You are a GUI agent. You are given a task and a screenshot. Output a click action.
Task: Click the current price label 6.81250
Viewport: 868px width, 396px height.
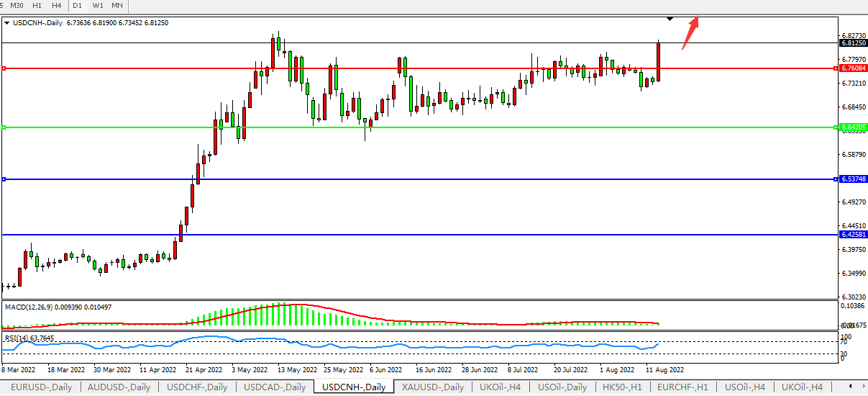(x=852, y=43)
